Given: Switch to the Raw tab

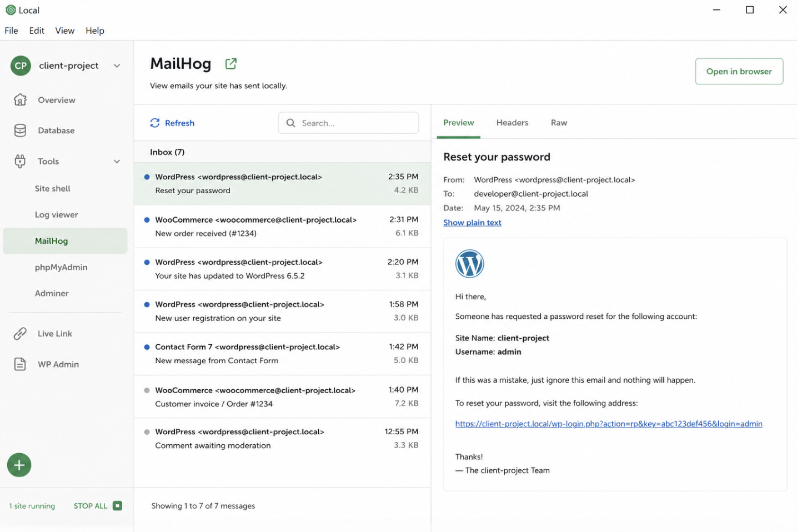Looking at the screenshot, I should (x=559, y=123).
